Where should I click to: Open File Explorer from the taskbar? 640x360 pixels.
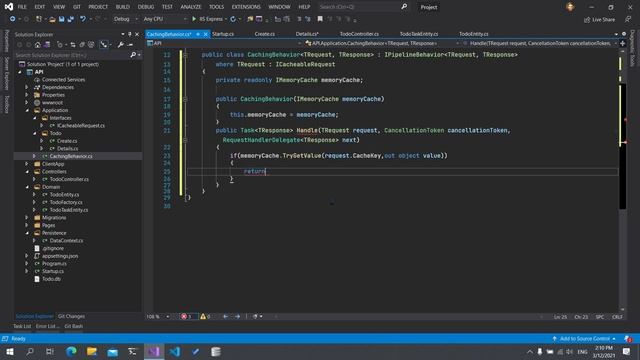tap(92, 351)
